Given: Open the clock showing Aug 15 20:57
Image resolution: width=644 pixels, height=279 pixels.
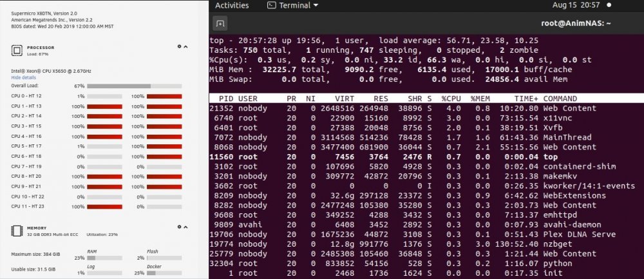Looking at the screenshot, I should pyautogui.click(x=576, y=5).
